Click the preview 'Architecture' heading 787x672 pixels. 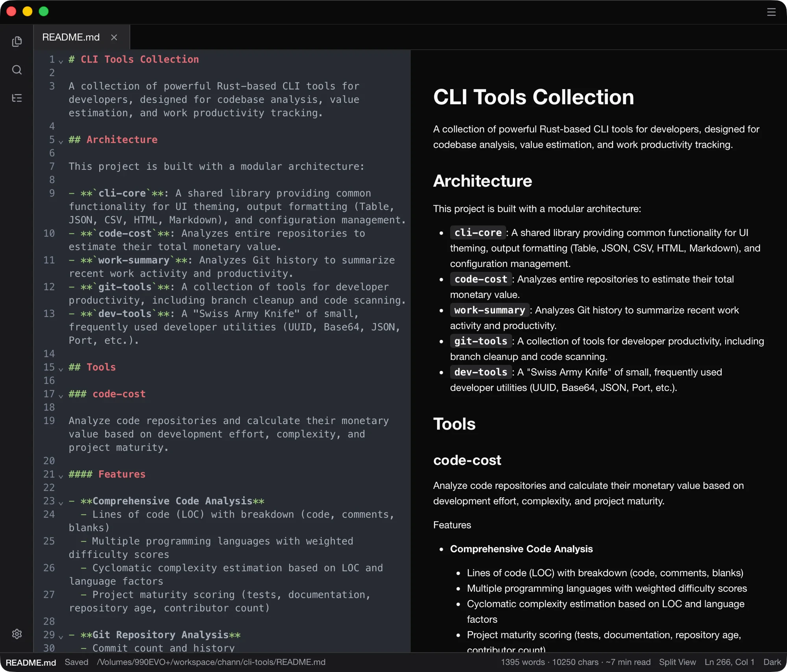click(x=482, y=181)
